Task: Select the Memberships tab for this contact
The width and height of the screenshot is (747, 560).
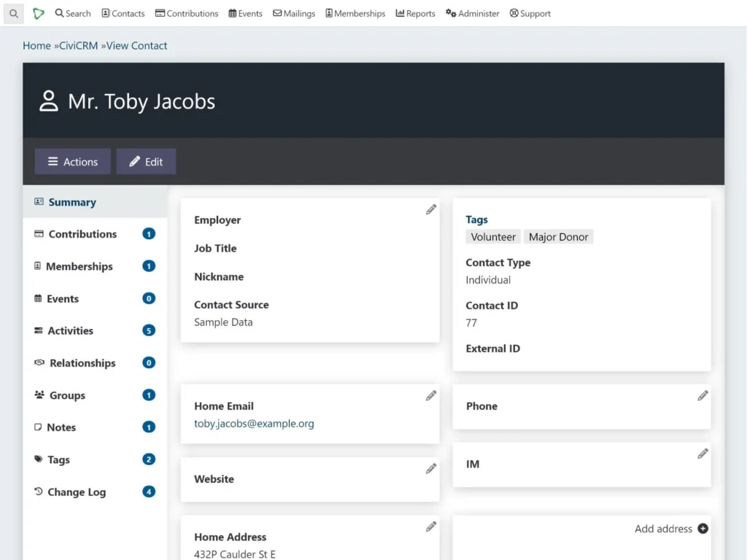Action: (x=79, y=266)
